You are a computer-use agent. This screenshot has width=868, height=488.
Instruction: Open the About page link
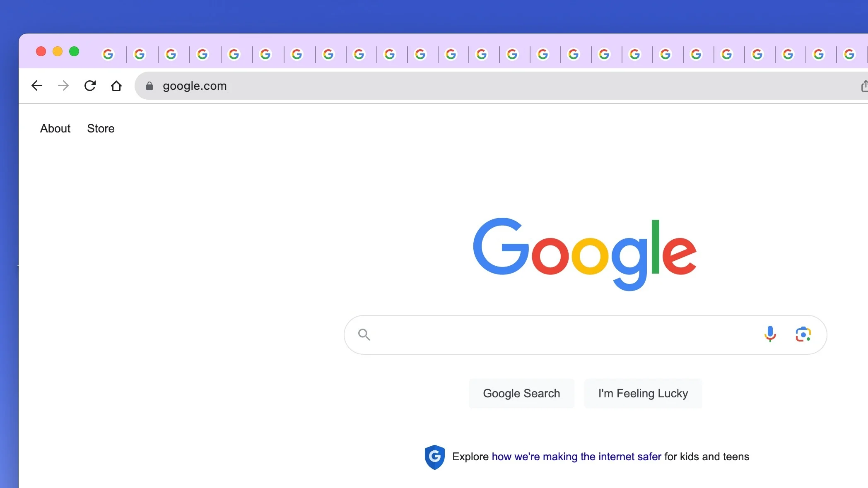pos(55,128)
